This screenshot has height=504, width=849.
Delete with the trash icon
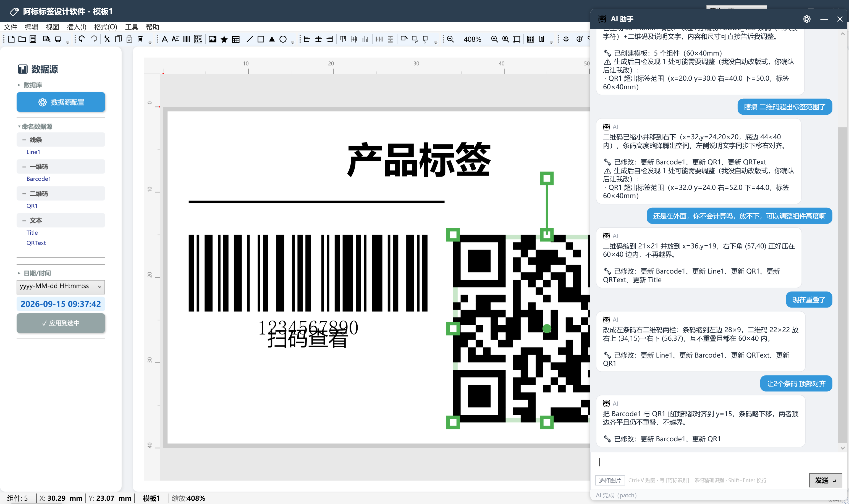(140, 39)
